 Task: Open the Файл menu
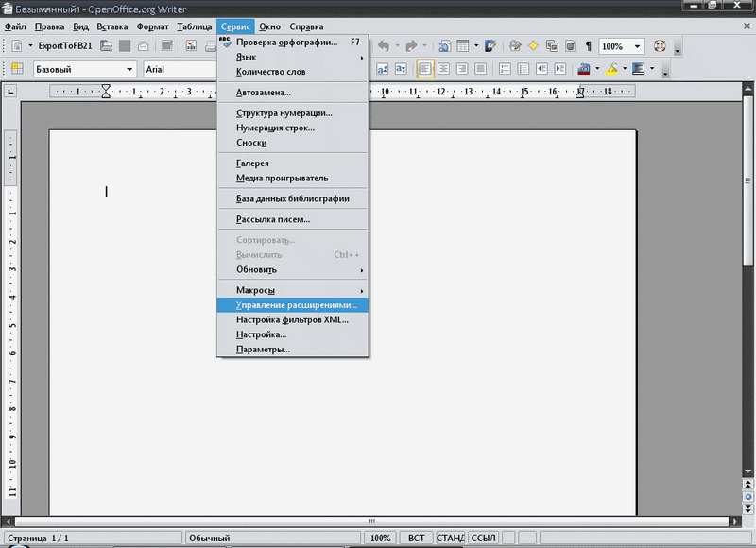click(15, 26)
